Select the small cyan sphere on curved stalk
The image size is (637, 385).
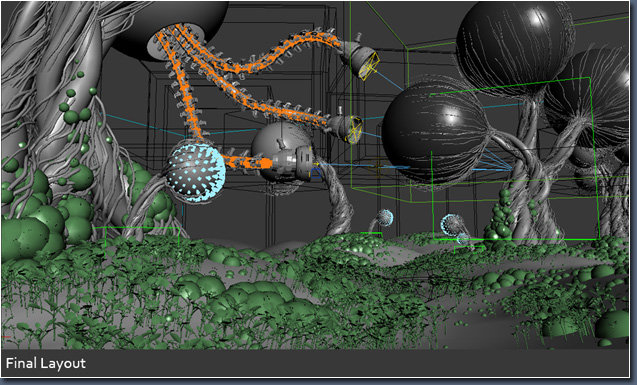coord(384,218)
